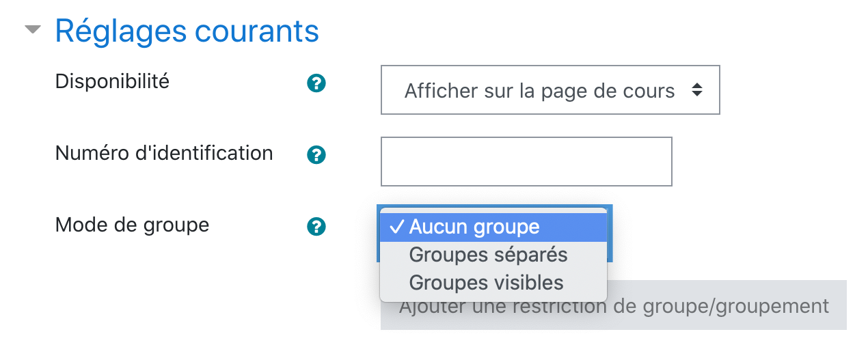Image resolution: width=868 pixels, height=347 pixels.
Task: Open the Disponibilité dropdown
Action: point(550,90)
